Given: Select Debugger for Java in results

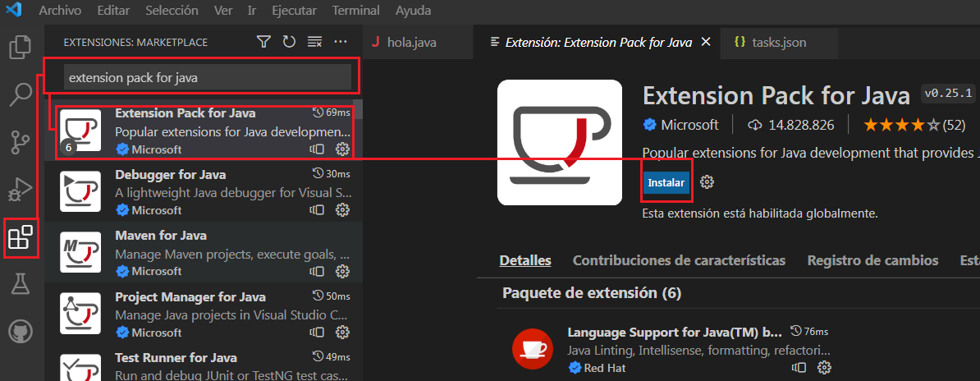Looking at the screenshot, I should 204,191.
